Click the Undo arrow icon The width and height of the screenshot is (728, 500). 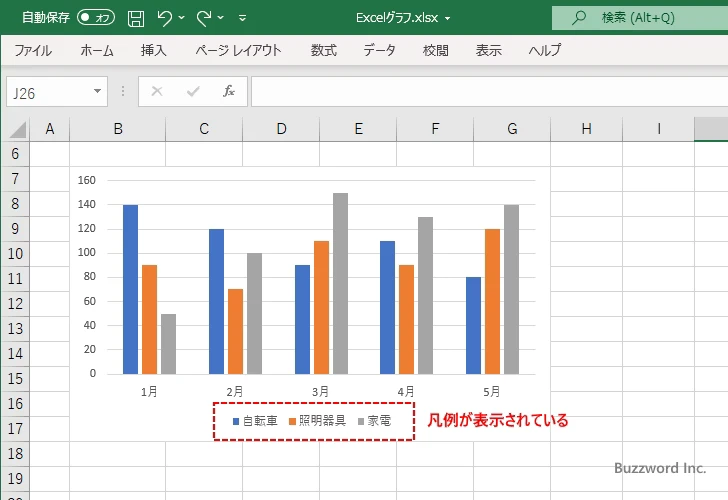tap(165, 17)
